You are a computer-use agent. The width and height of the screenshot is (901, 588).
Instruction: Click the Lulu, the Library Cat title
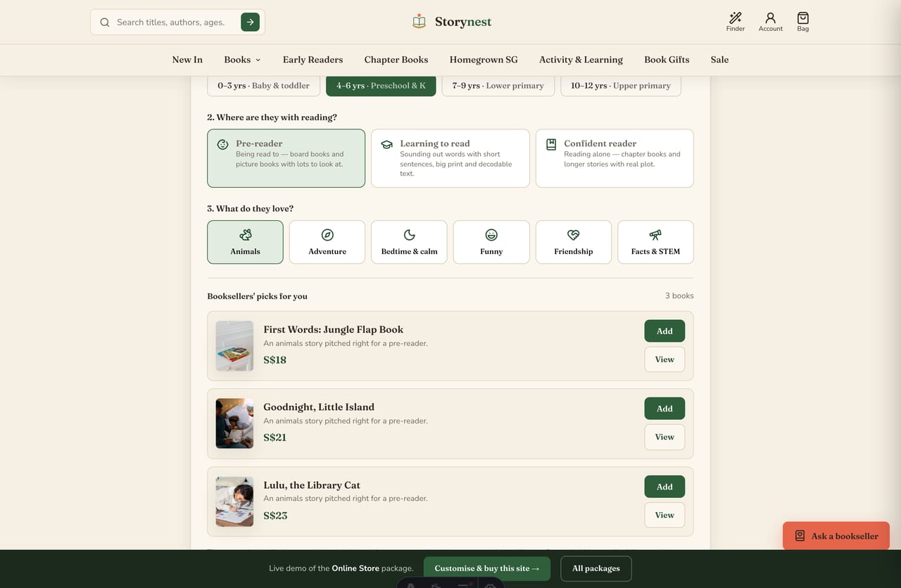tap(312, 485)
